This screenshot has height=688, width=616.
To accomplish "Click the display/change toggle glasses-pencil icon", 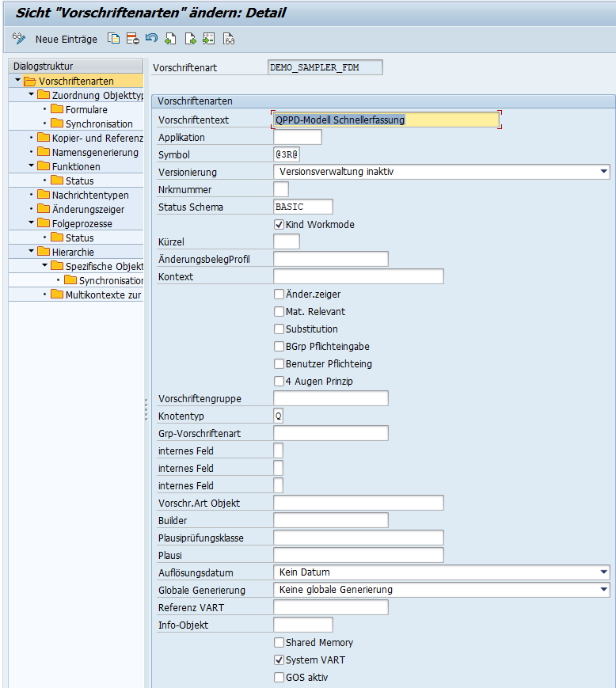I will [x=19, y=39].
